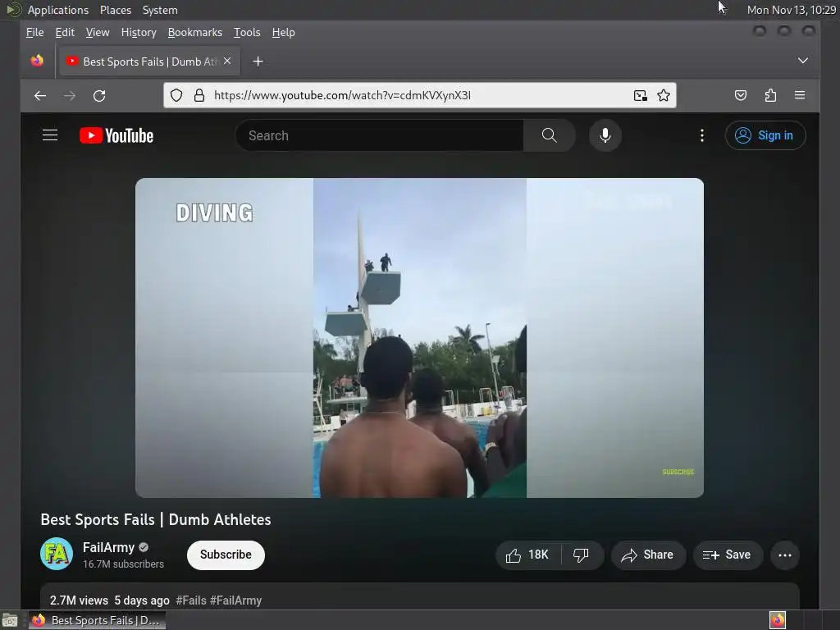Viewport: 840px width, 630px height.
Task: Click Firefox icon in bottom-right tray
Action: (778, 620)
